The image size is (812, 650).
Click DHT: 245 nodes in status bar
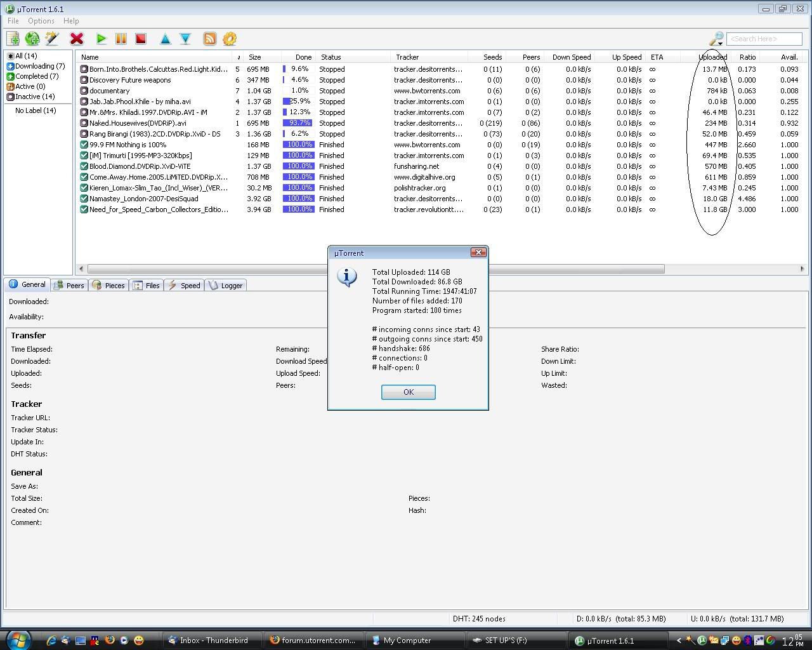click(x=479, y=618)
